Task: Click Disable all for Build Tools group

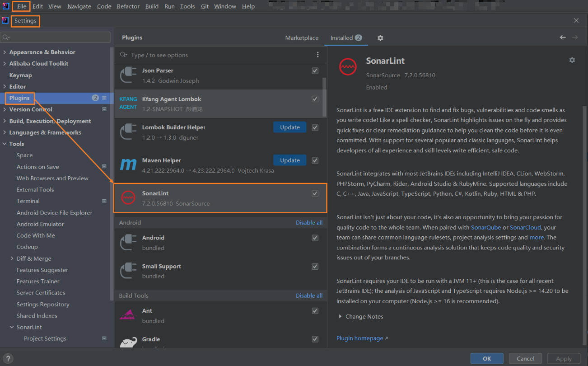Action: click(x=309, y=296)
